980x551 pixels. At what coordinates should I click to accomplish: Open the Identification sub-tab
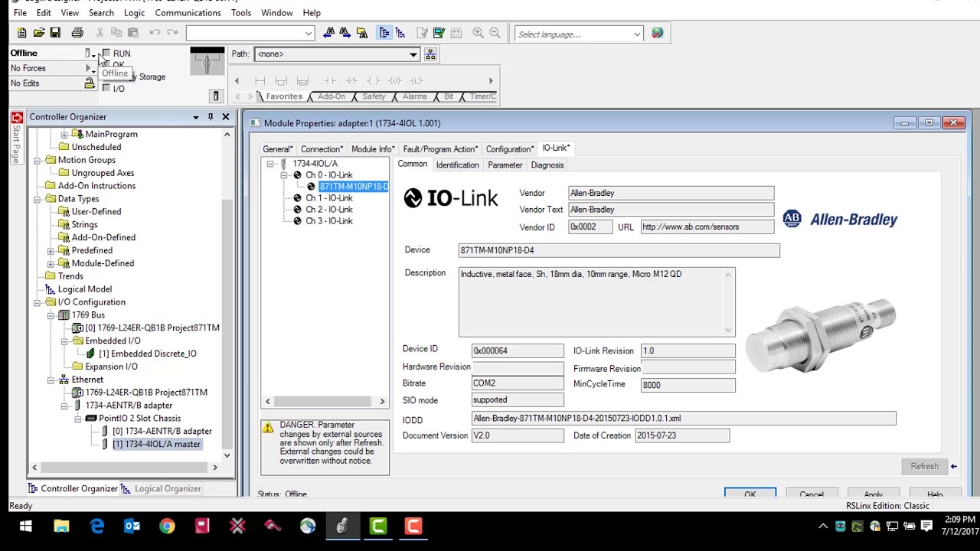pos(457,165)
